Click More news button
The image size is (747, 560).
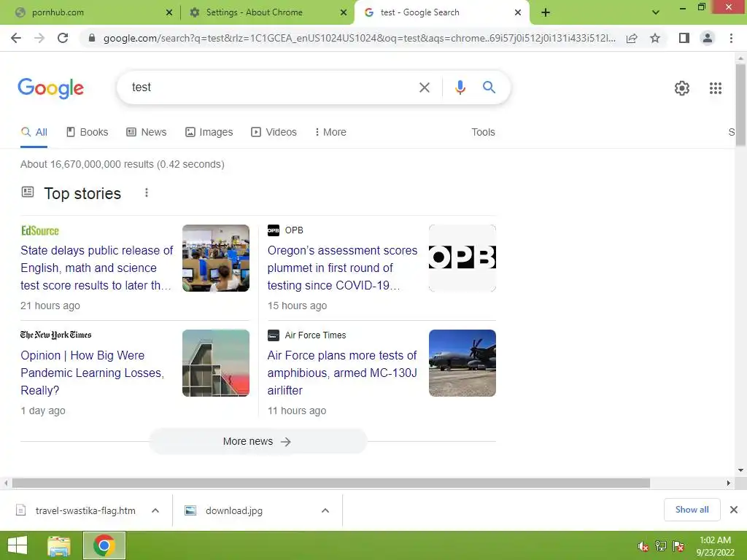point(258,441)
